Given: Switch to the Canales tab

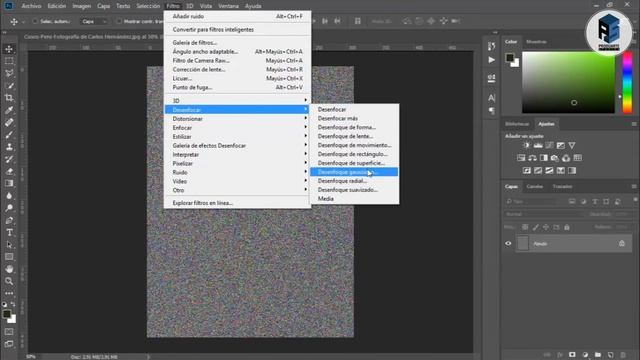Looking at the screenshot, I should tap(535, 187).
